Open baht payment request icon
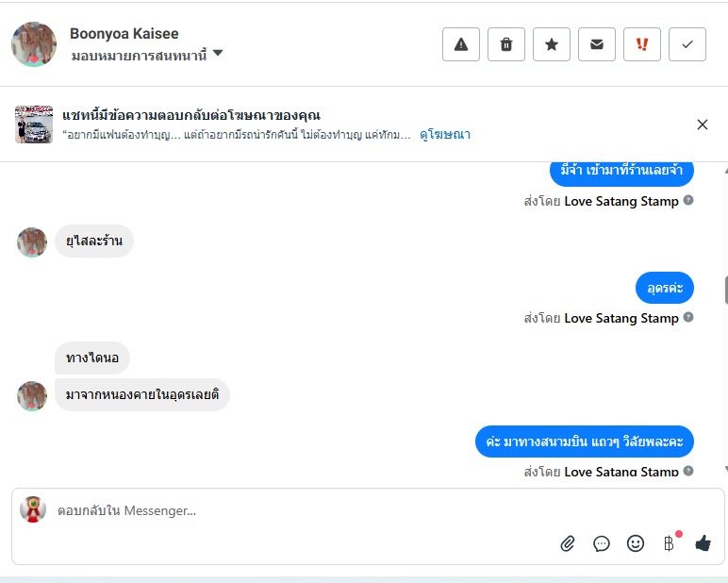Image resolution: width=728 pixels, height=583 pixels. coord(669,543)
